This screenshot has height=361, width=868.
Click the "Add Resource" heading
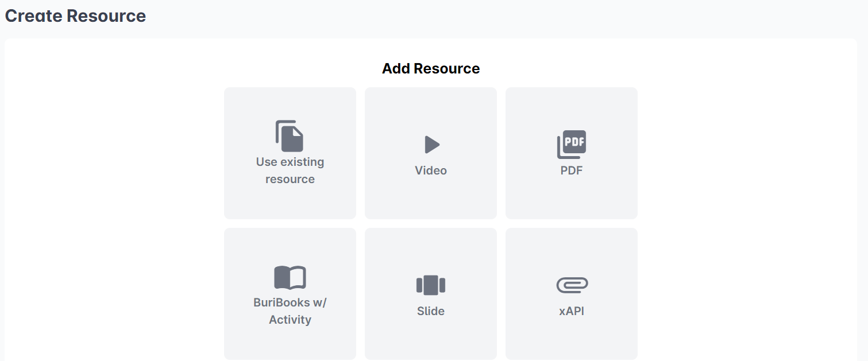(431, 69)
